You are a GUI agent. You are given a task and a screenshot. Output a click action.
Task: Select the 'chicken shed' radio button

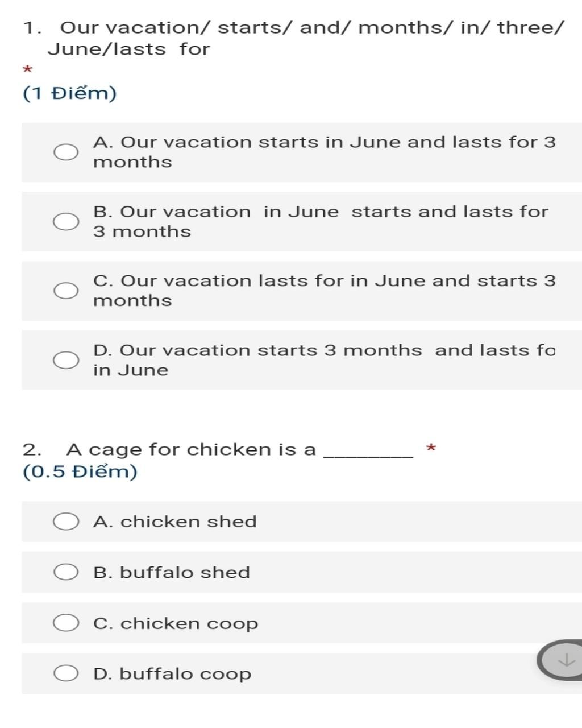coord(66,522)
